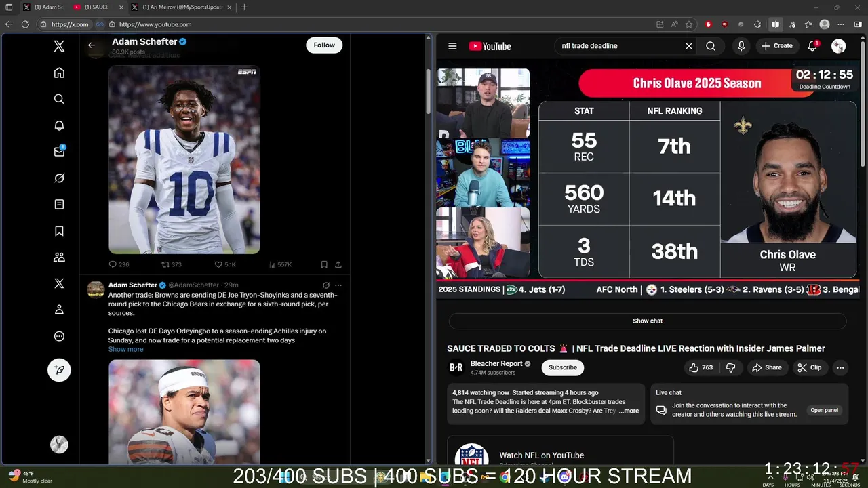This screenshot has width=868, height=488.
Task: Open more options on the Browns trade post
Action: (x=338, y=285)
